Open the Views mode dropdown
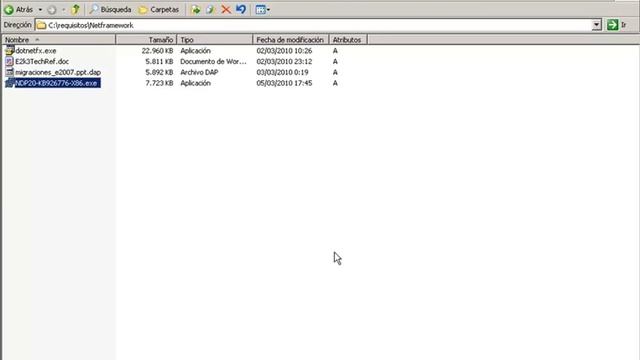 [x=262, y=9]
